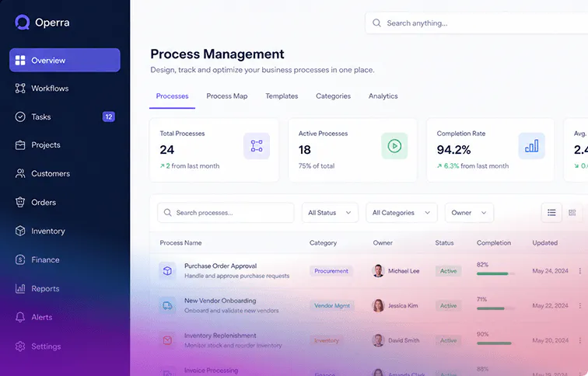Open the Owner filter dropdown
Screen dimensions: 588x376
tap(469, 213)
